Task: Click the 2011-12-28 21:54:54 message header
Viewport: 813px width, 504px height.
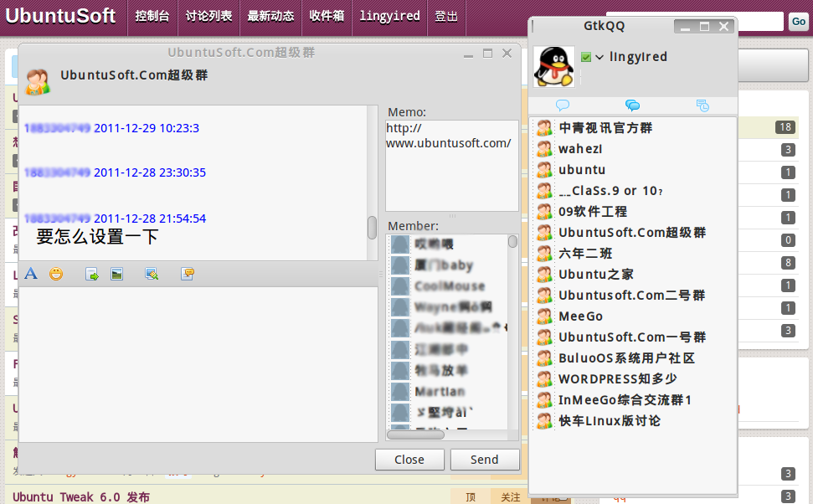Action: pos(115,219)
